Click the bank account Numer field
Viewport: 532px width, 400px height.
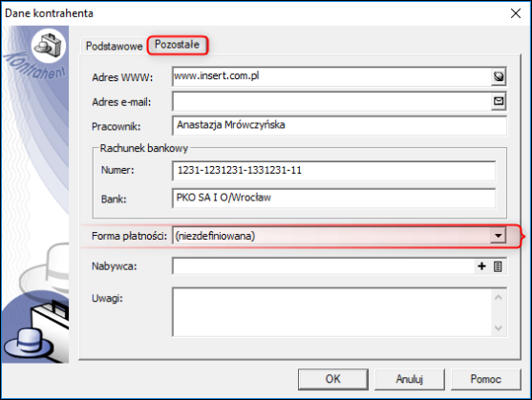[x=333, y=171]
